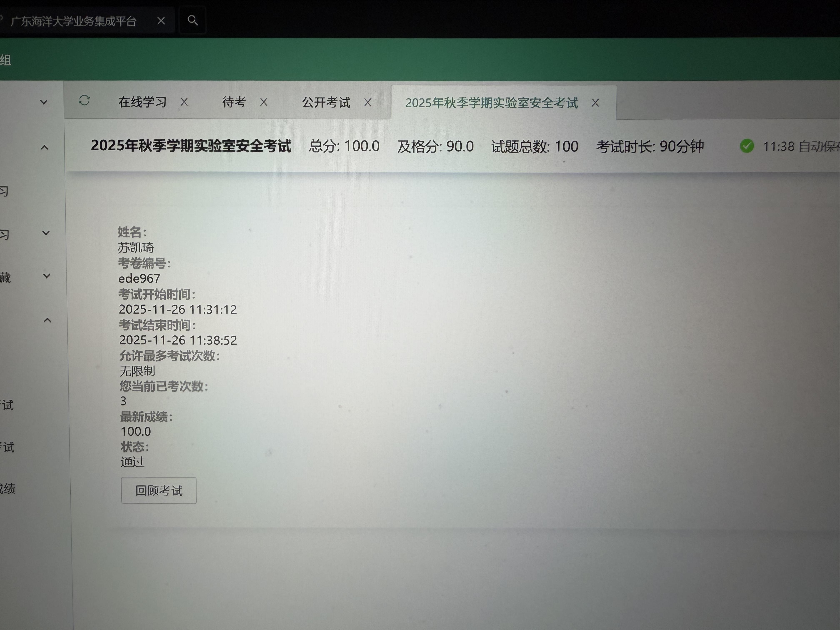Close the 待考 tab

coord(264,102)
